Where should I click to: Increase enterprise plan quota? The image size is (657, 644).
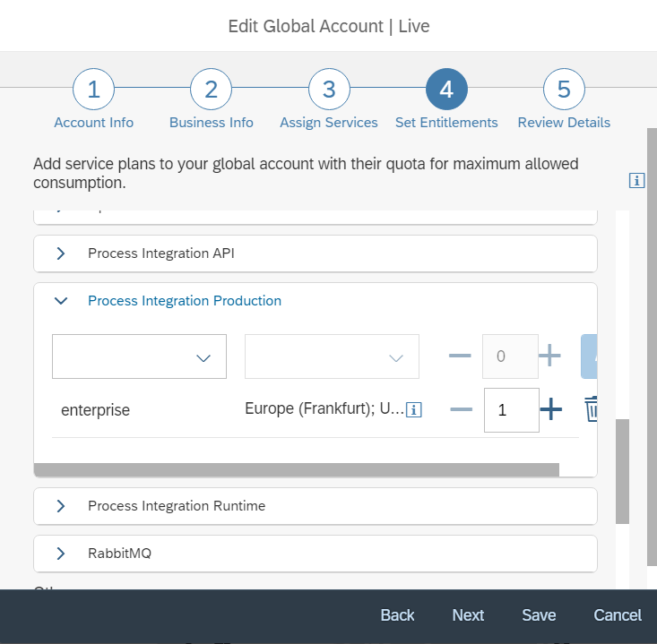pyautogui.click(x=551, y=409)
